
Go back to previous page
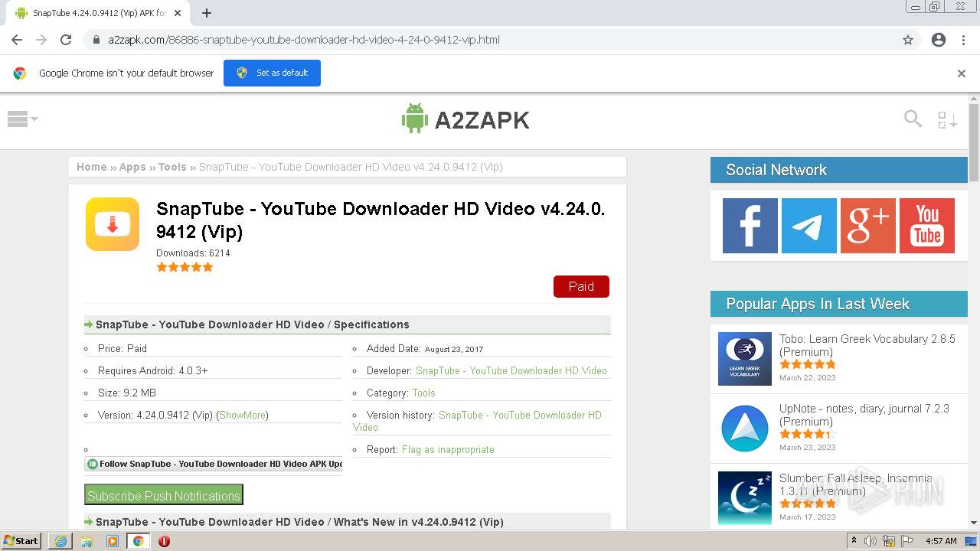coord(17,40)
